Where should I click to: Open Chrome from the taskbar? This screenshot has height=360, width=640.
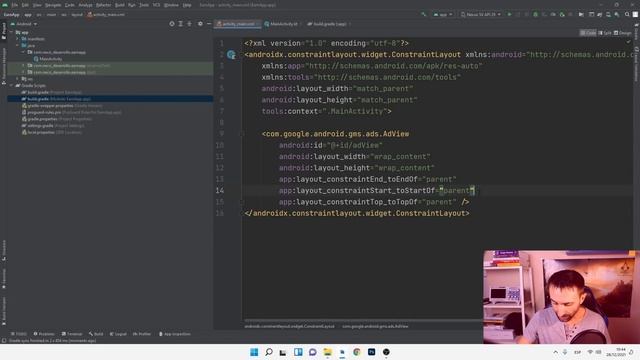tap(357, 352)
